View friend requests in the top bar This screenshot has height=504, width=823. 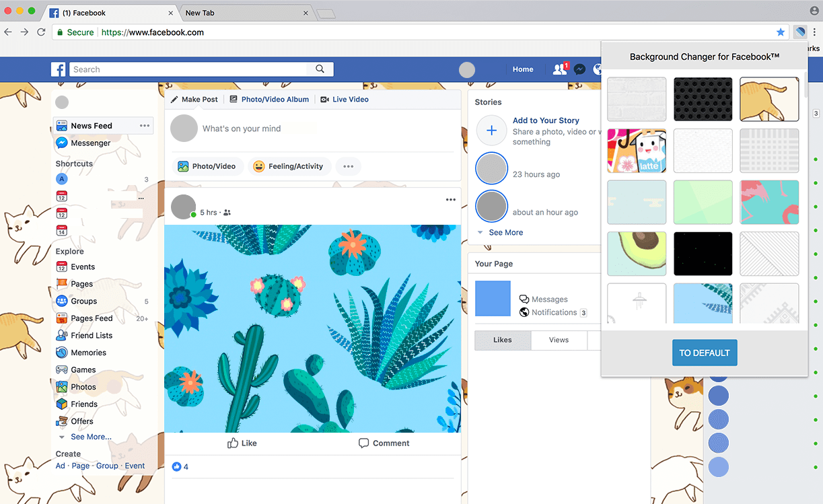point(560,69)
